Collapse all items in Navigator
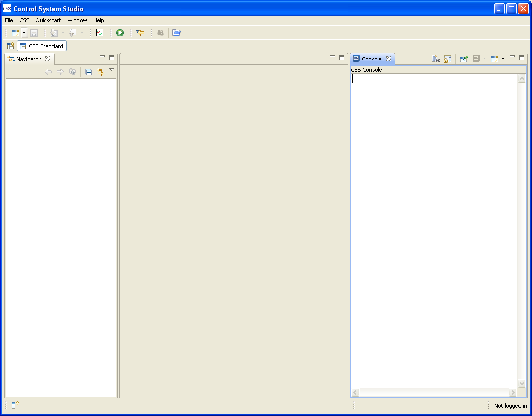Viewport: 532px width, 416px height. pyautogui.click(x=89, y=72)
